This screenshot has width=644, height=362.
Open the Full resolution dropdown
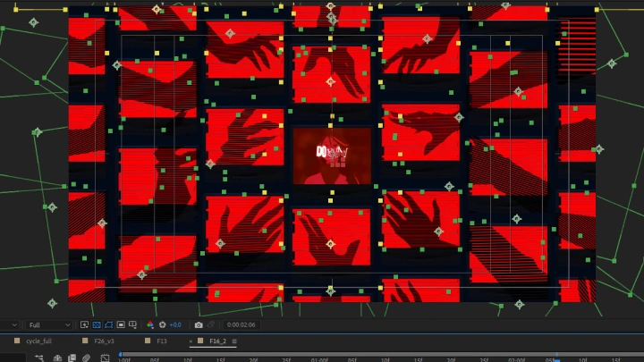(49, 324)
